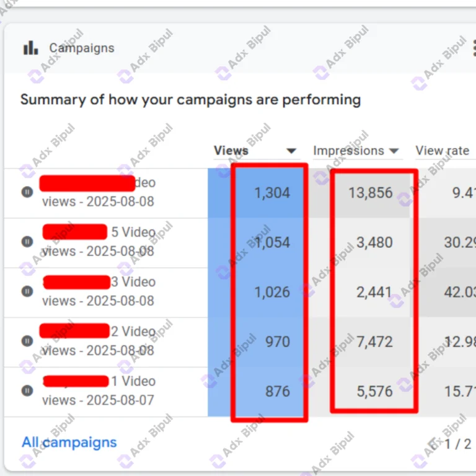Click paused status icon for 1,026 views campaign
The image size is (476, 476).
pos(27,291)
